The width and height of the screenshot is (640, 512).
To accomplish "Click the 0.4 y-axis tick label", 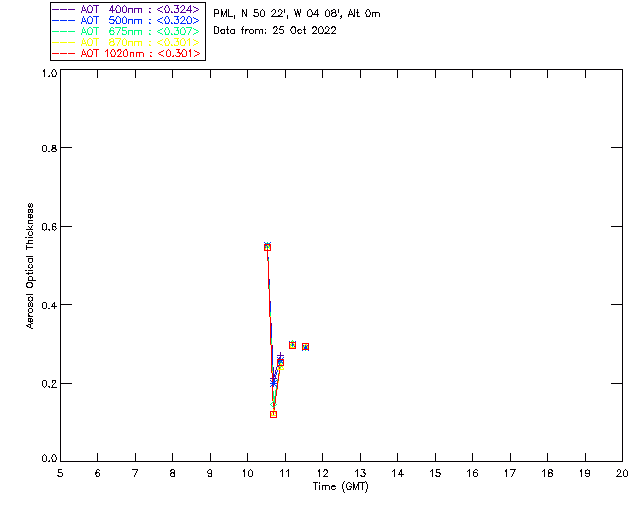I will (x=49, y=305).
